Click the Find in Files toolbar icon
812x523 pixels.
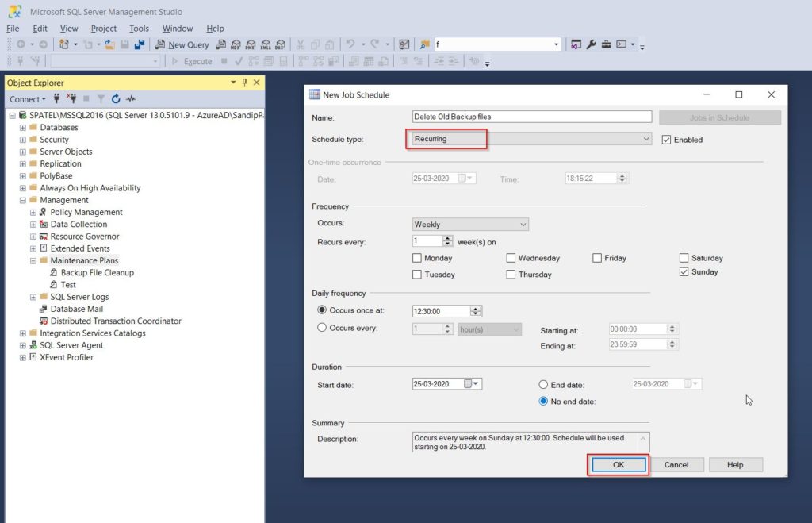(x=425, y=44)
